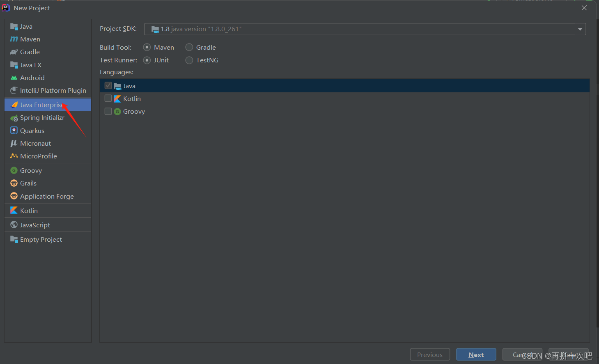599x364 pixels.
Task: Select the JavaScript label
Action: pos(35,225)
